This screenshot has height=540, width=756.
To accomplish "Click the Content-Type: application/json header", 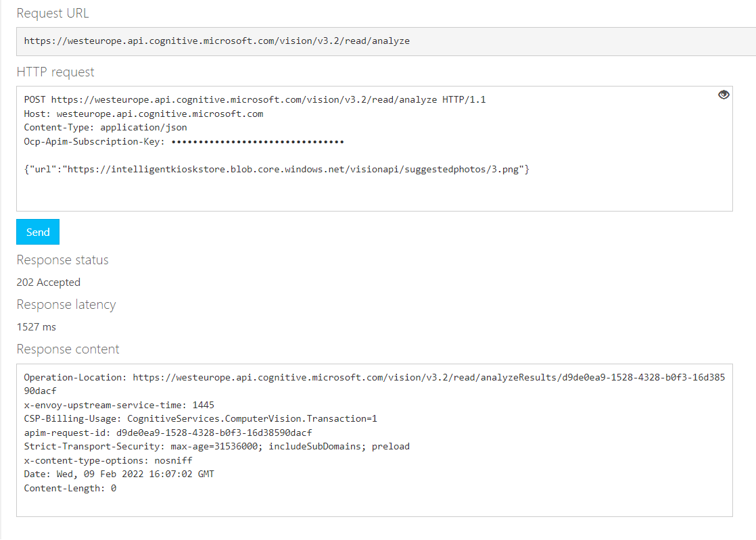I will [x=105, y=127].
